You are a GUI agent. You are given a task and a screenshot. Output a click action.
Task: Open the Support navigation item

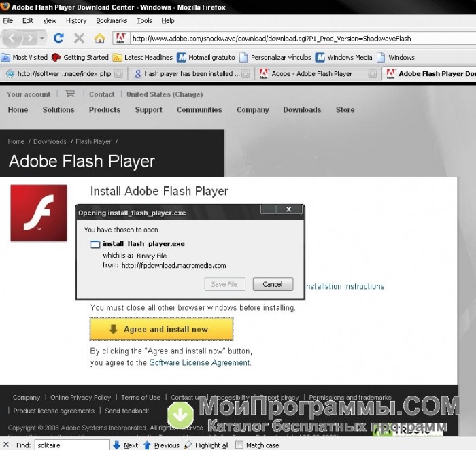pyautogui.click(x=148, y=110)
